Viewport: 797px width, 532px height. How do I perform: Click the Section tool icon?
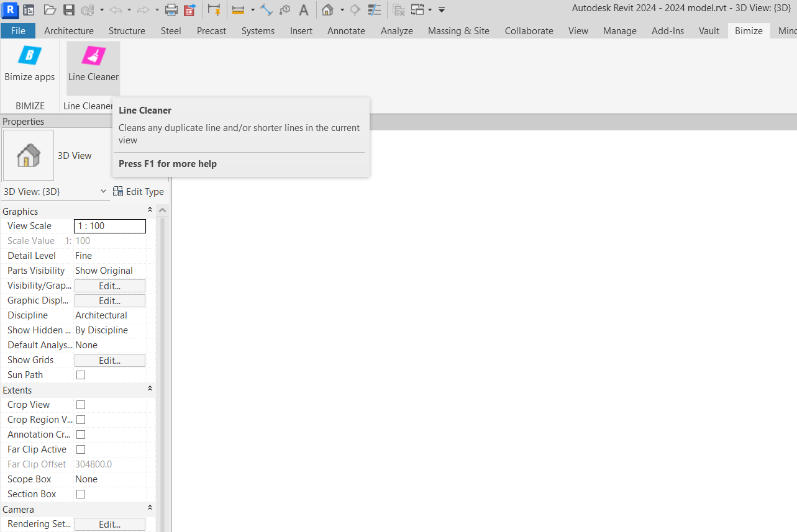pyautogui.click(x=355, y=10)
